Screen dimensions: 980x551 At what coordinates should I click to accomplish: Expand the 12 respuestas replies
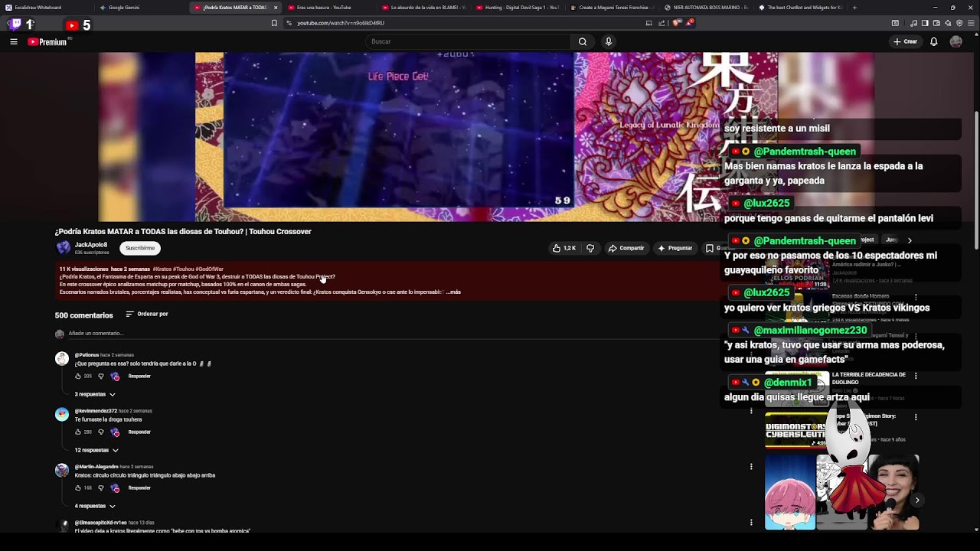(x=96, y=450)
